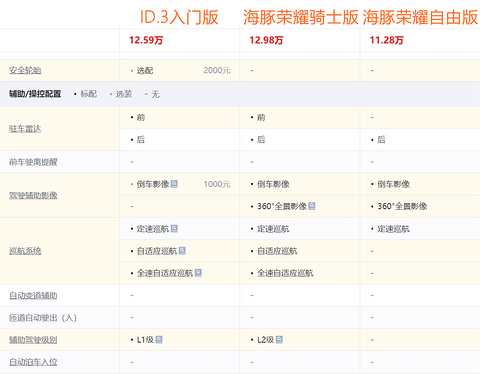Open the info icon next to 360°全景影像 in 骑士版 column

pos(312,206)
